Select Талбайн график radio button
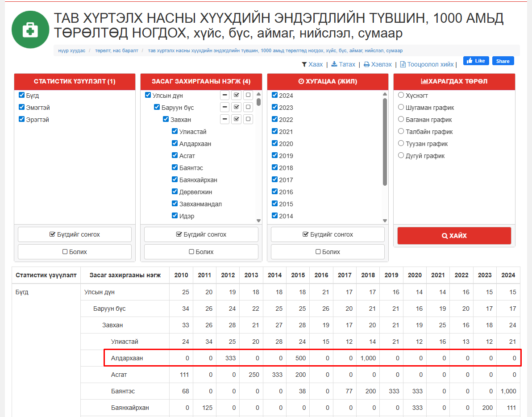 pyautogui.click(x=401, y=131)
